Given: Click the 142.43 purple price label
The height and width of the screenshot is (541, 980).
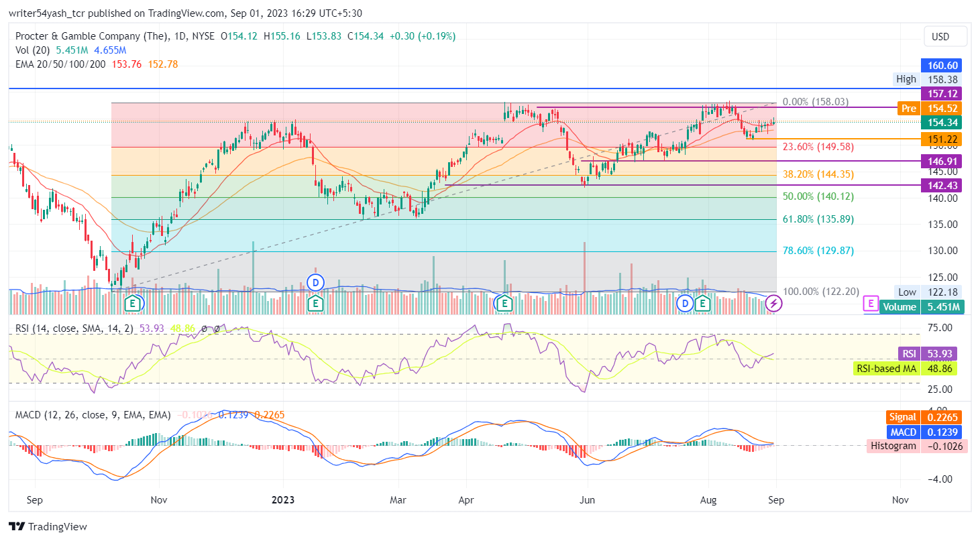Looking at the screenshot, I should (943, 184).
